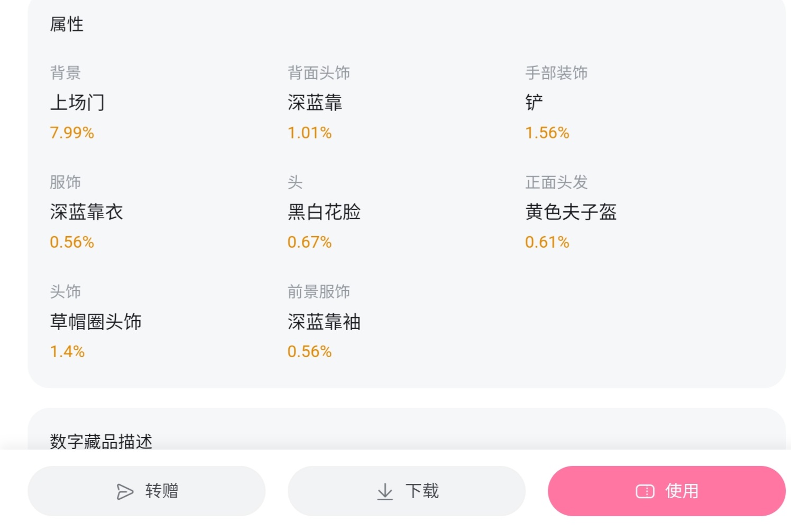Select the 深蓝靠袖 attribute
This screenshot has width=791, height=532.
tap(324, 322)
